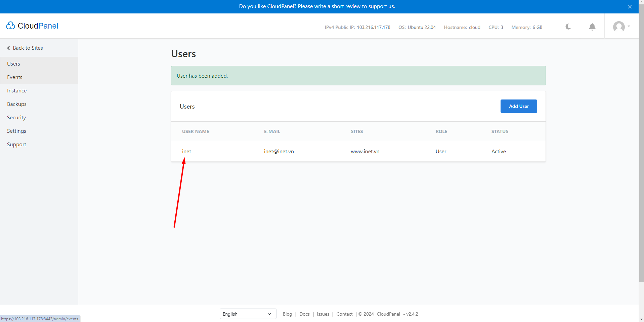The height and width of the screenshot is (322, 644).
Task: Open the Instance section
Action: pyautogui.click(x=16, y=90)
